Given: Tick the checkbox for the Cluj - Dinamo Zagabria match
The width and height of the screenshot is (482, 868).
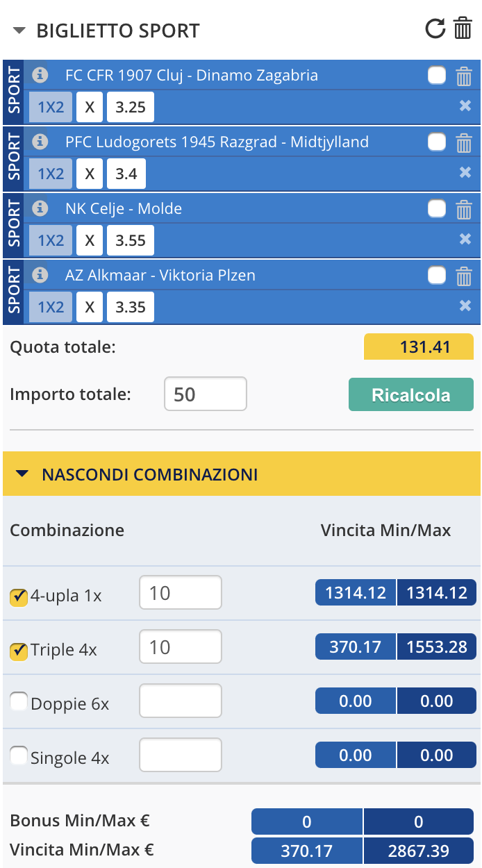Looking at the screenshot, I should pyautogui.click(x=437, y=75).
